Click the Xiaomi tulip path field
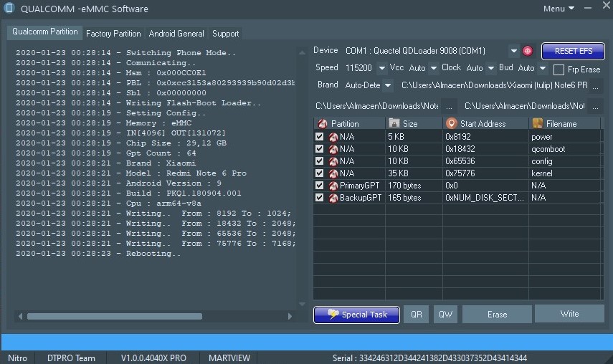Screen dimensions: 613x364 [494, 85]
